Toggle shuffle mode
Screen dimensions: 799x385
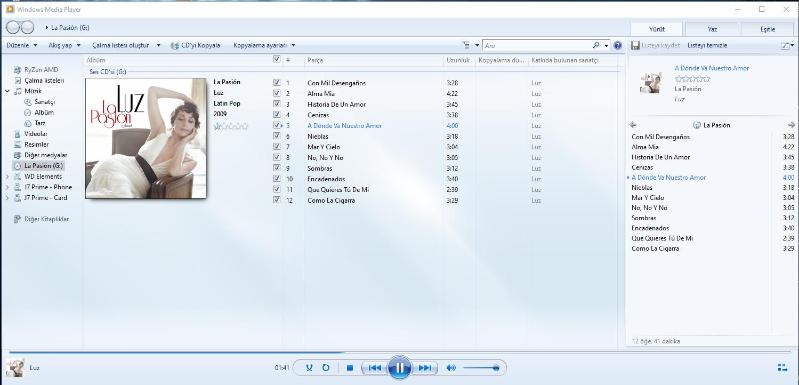click(x=309, y=368)
